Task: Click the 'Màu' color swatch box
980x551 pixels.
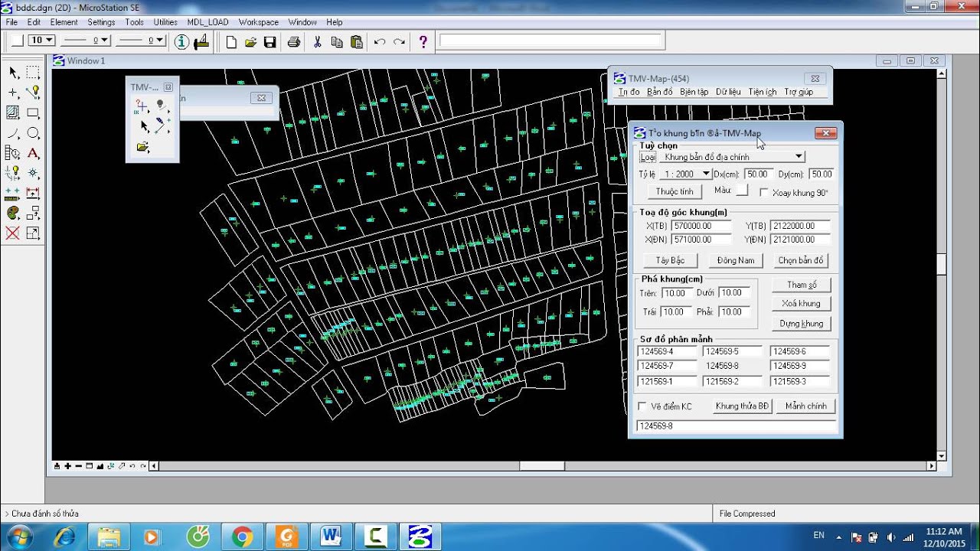Action: (x=742, y=191)
